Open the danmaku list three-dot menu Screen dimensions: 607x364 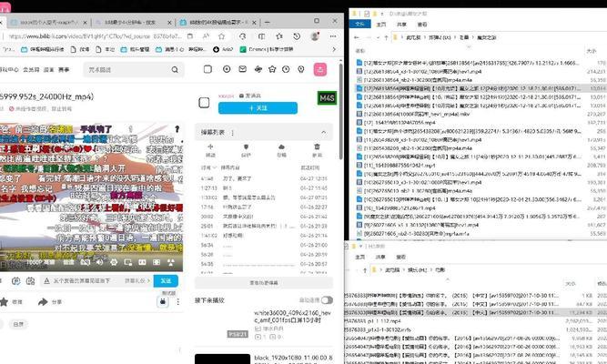click(x=232, y=133)
